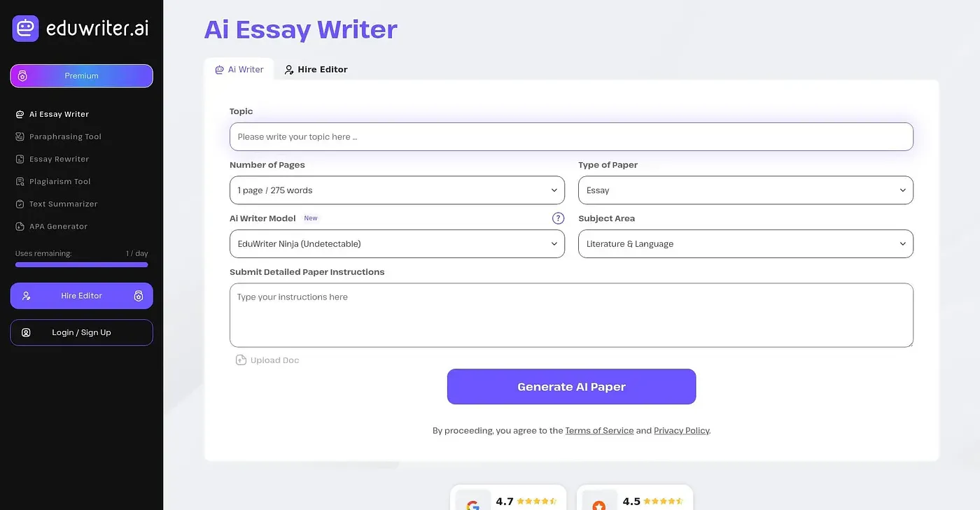
Task: Focus the Topic input field
Action: click(571, 136)
